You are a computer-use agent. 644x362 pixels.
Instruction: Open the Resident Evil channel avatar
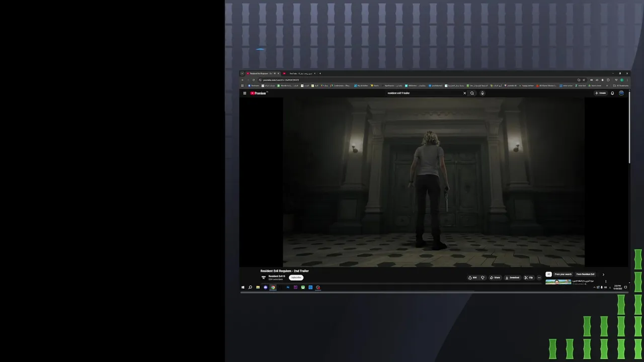tap(264, 278)
